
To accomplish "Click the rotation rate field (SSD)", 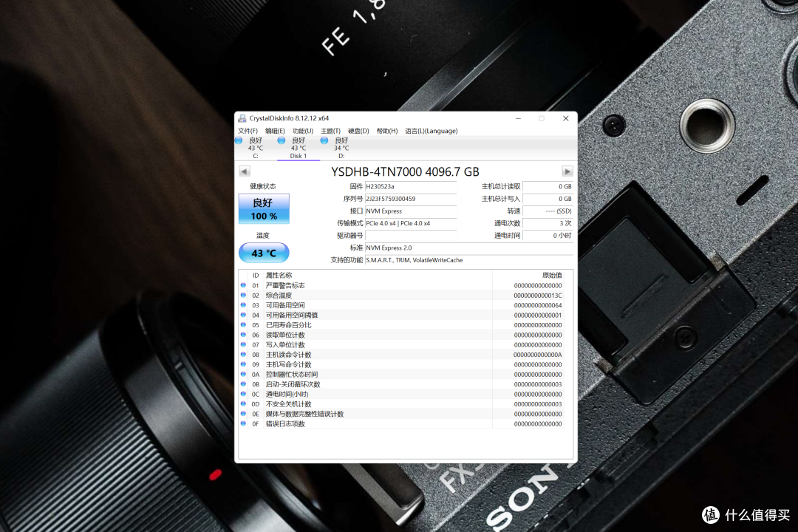I will (548, 211).
